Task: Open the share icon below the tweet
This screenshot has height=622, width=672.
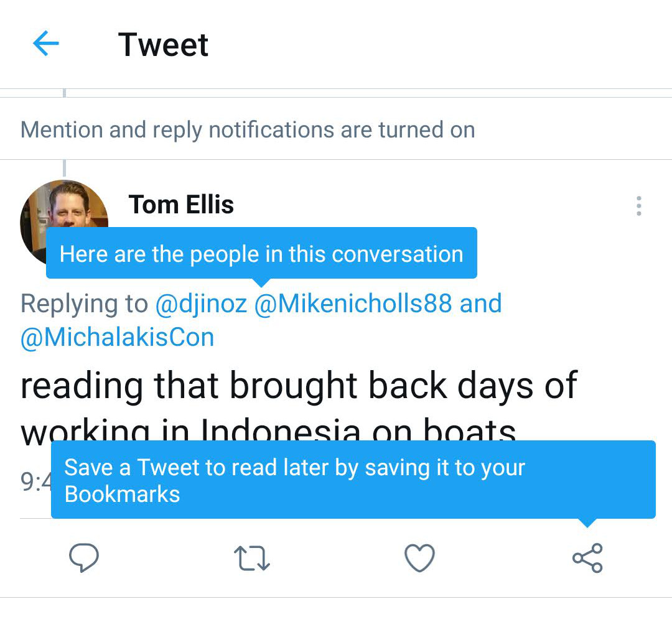Action: [x=587, y=558]
